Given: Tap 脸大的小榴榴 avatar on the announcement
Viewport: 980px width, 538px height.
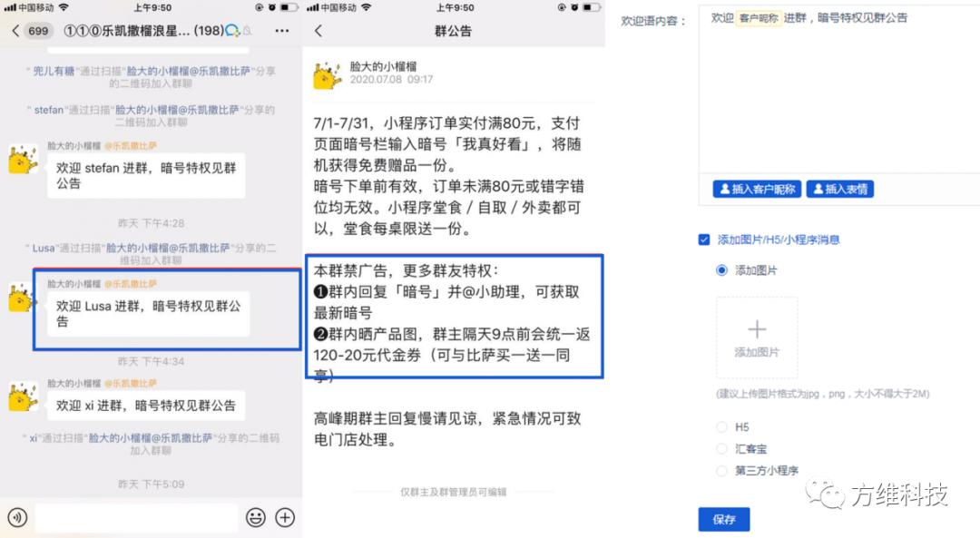Looking at the screenshot, I should [328, 75].
